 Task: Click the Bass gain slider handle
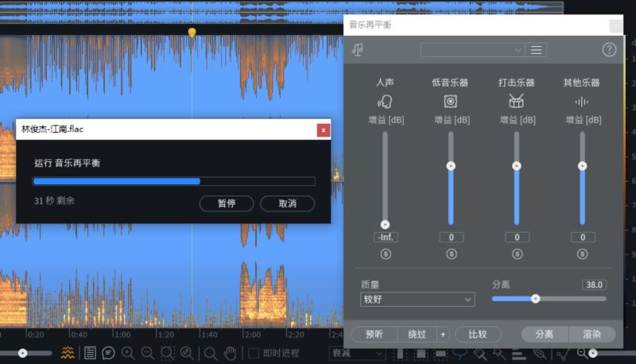point(451,166)
